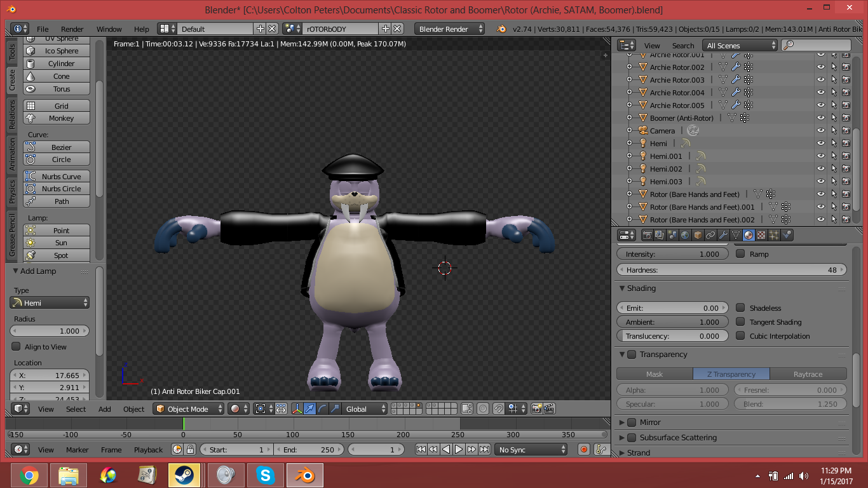The image size is (868, 488).
Task: Open the Render properties camera icon
Action: tap(648, 235)
